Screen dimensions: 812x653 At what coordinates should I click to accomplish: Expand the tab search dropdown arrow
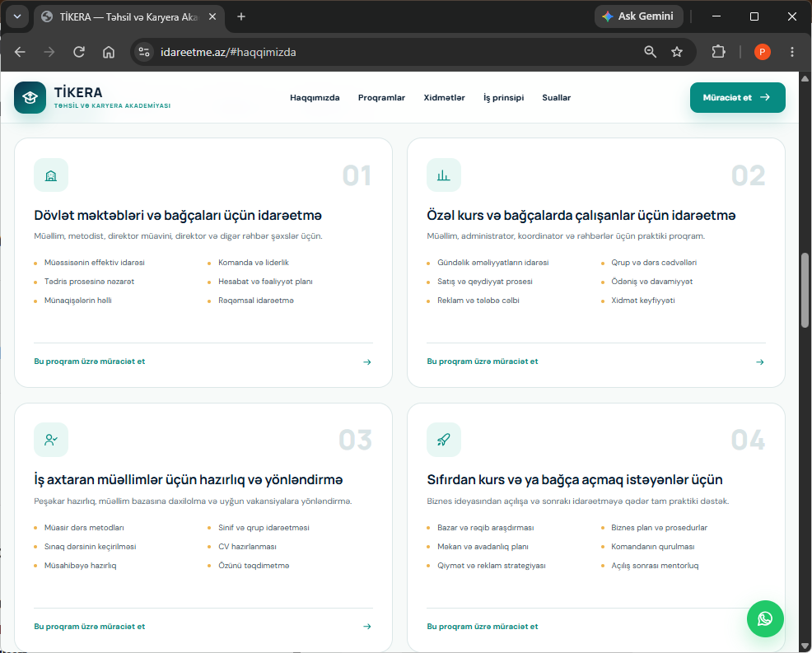[17, 16]
